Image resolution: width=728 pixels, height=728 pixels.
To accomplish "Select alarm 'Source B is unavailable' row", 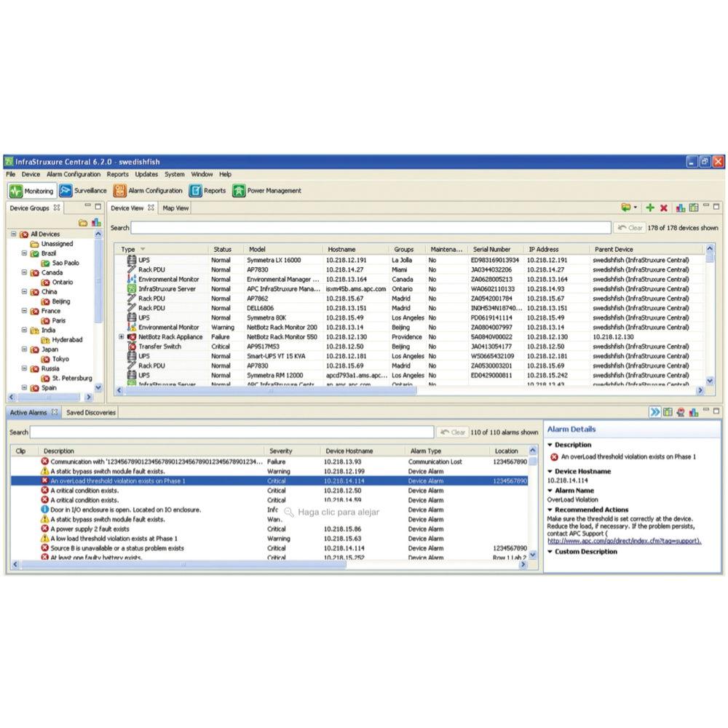I will 269,548.
